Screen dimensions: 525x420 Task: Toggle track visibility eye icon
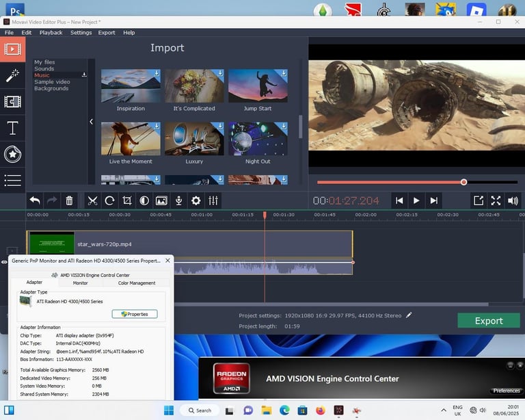(4, 262)
